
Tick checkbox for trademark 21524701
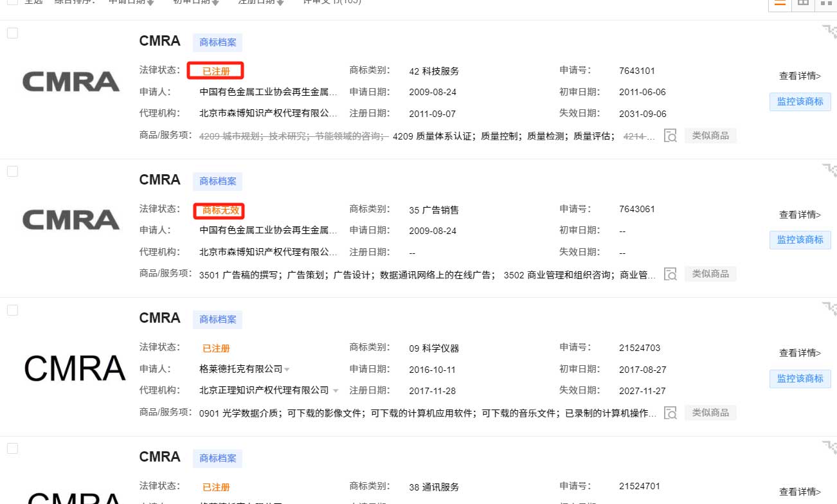pos(12,449)
